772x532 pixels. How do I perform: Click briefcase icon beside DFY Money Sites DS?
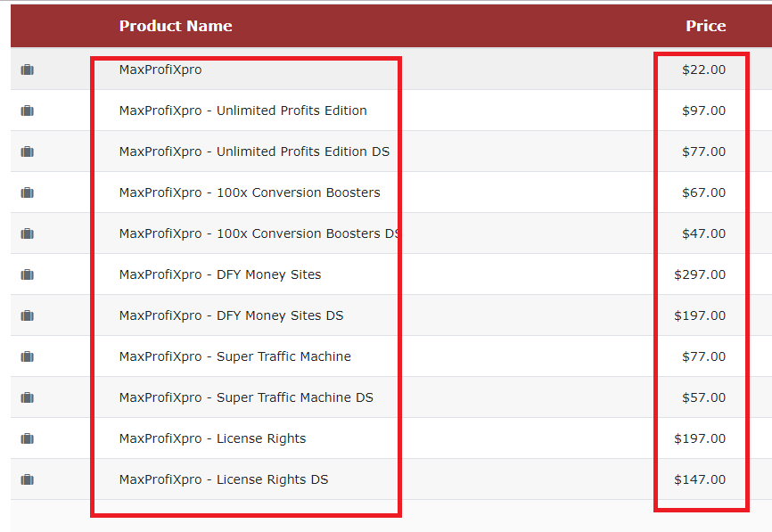click(27, 315)
